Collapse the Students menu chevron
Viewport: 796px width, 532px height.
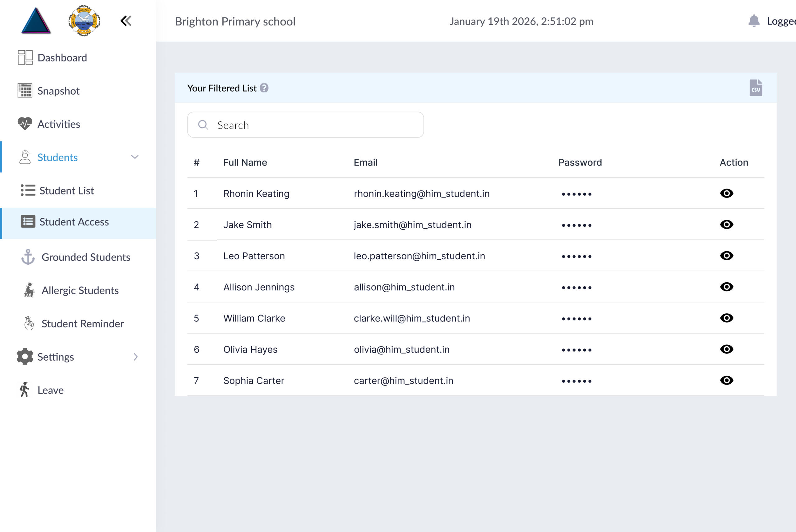[x=135, y=157]
